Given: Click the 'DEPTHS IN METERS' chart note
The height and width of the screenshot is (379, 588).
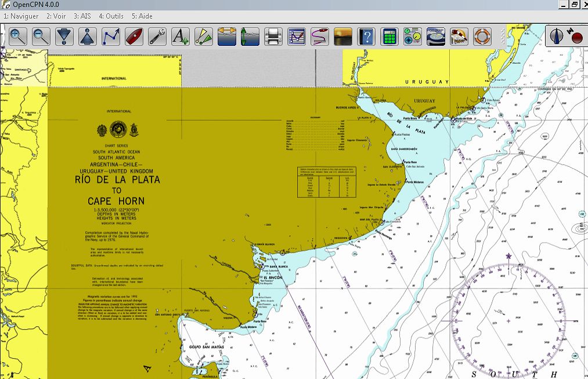Looking at the screenshot, I should pyautogui.click(x=117, y=214).
